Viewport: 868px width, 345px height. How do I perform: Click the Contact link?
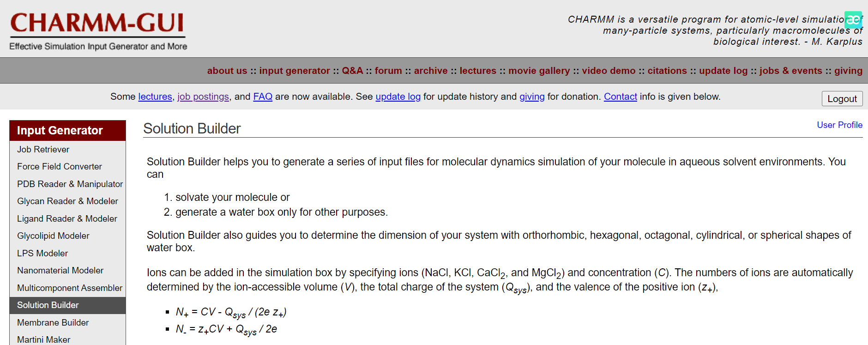620,97
